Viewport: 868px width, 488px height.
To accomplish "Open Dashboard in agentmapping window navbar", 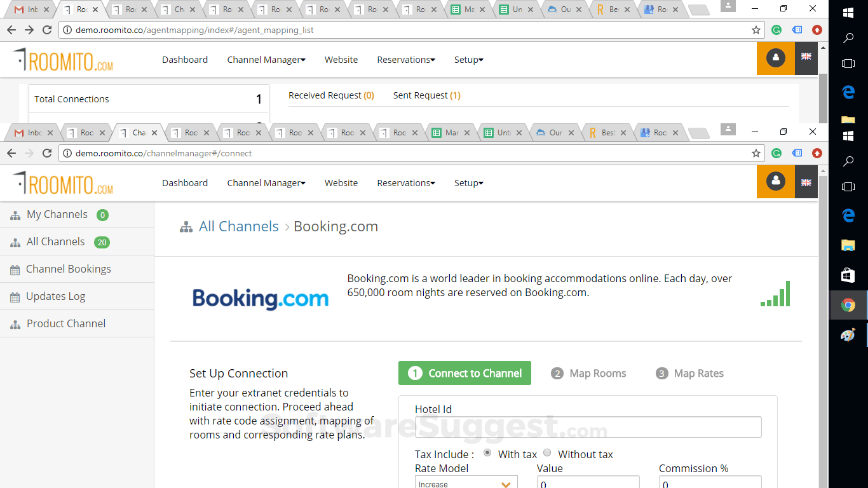I will tap(185, 60).
